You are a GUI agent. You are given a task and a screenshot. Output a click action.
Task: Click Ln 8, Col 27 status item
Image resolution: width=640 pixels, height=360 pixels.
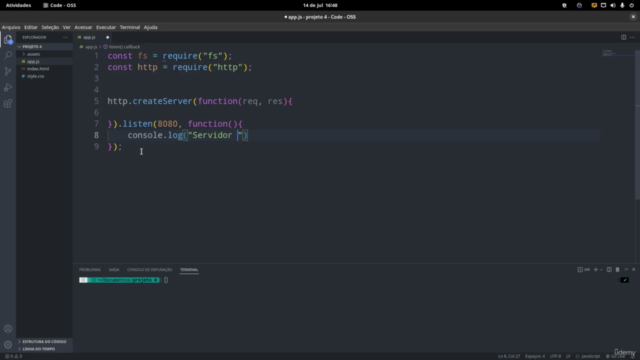pyautogui.click(x=509, y=356)
